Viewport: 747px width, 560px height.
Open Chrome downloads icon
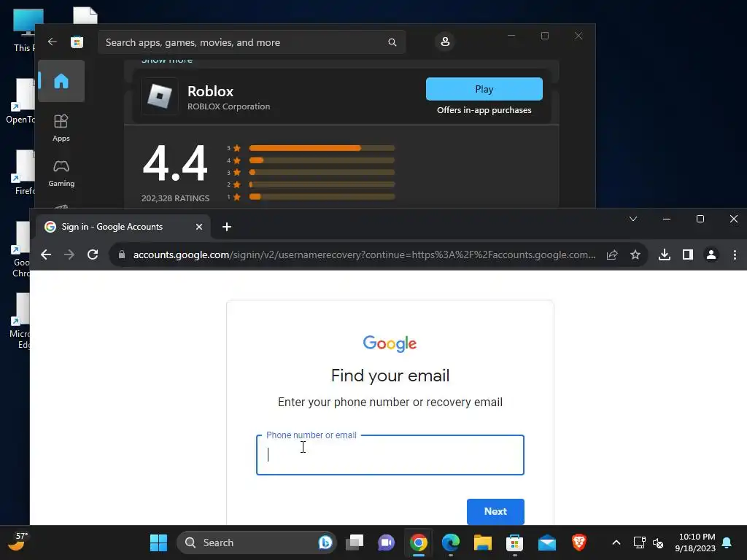(x=664, y=254)
